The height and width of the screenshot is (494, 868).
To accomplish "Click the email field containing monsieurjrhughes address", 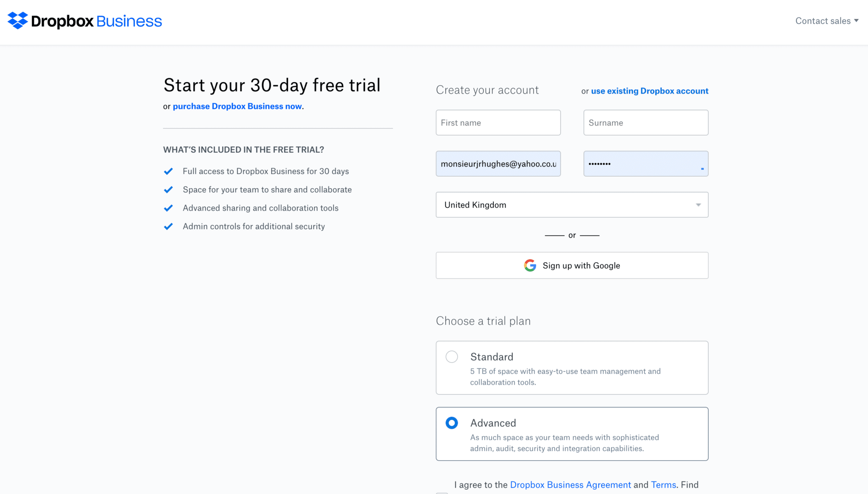I will click(498, 164).
